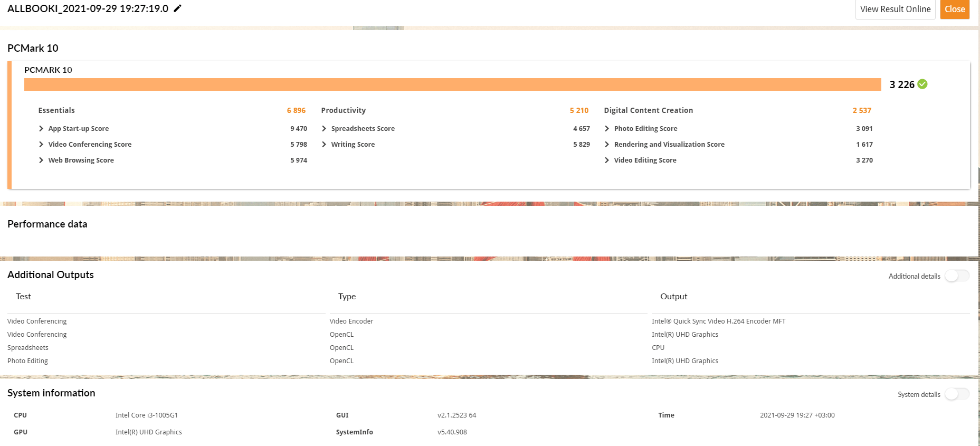Image resolution: width=980 pixels, height=446 pixels.
Task: Expand Writing Score details
Action: (x=324, y=144)
